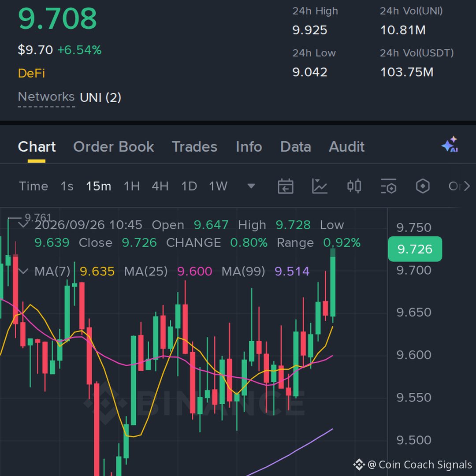The image size is (476, 476).
Task: Select the 15m time interval
Action: click(98, 186)
